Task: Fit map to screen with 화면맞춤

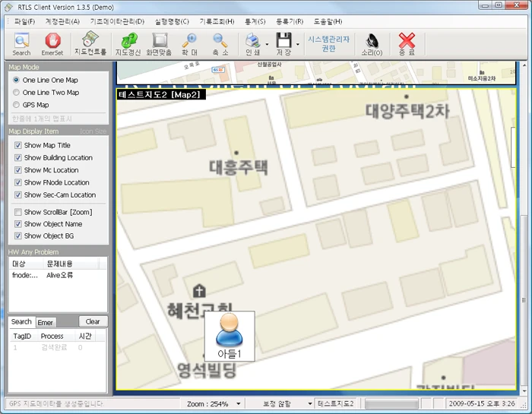Action: (159, 44)
